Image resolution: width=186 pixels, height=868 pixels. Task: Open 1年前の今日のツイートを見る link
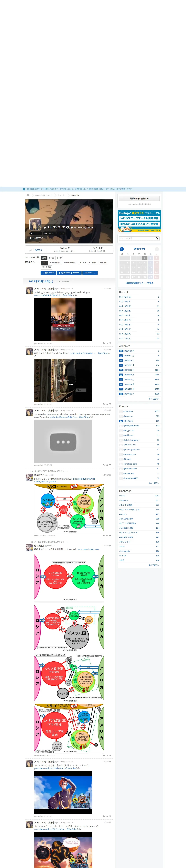(139, 283)
